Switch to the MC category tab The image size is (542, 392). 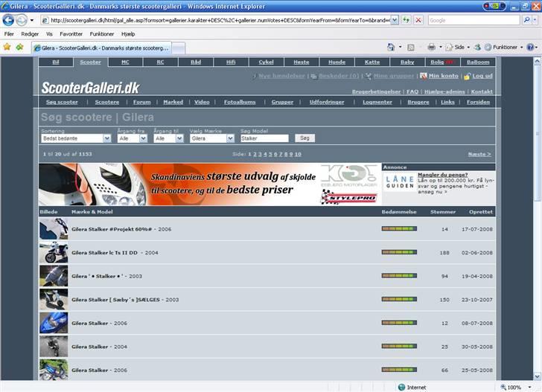(125, 62)
